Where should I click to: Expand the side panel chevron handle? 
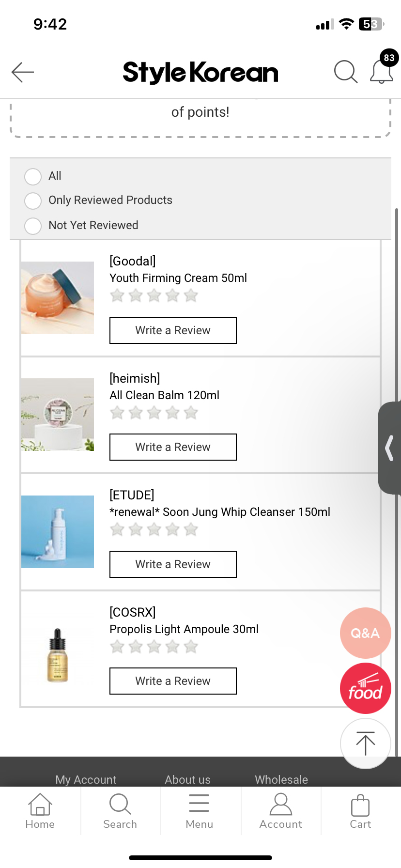pyautogui.click(x=389, y=448)
